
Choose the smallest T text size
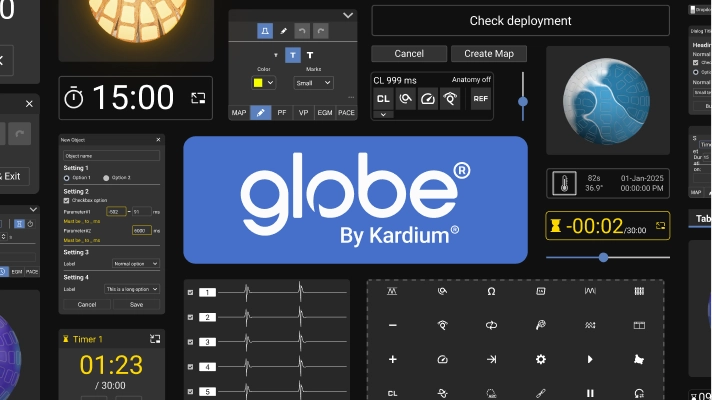tap(276, 55)
